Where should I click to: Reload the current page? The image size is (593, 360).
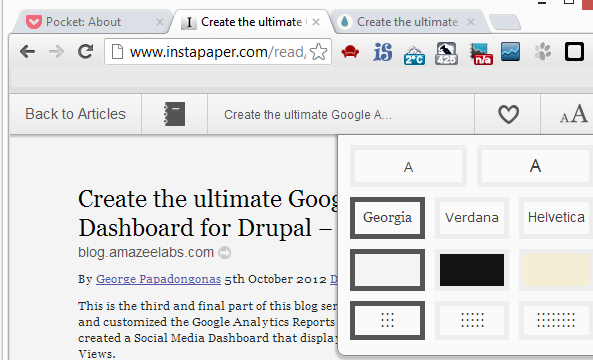85,51
